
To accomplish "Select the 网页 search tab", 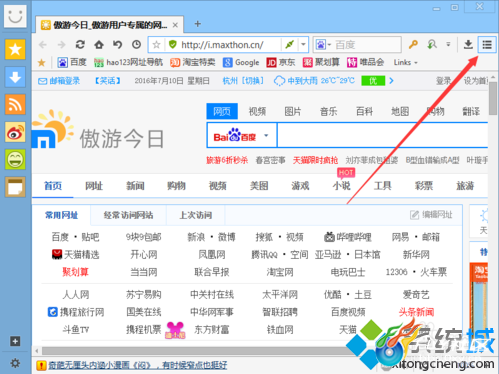I will [x=222, y=111].
